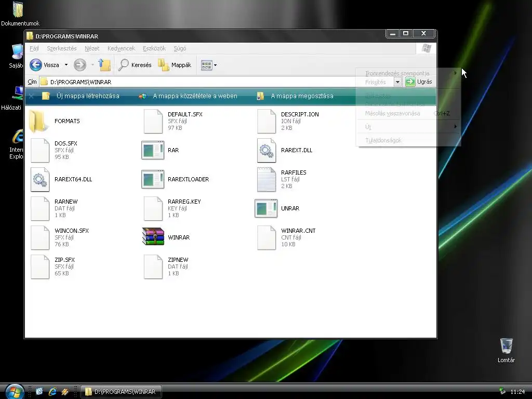The height and width of the screenshot is (399, 532).
Task: Click the Start orb button
Action: point(14,392)
